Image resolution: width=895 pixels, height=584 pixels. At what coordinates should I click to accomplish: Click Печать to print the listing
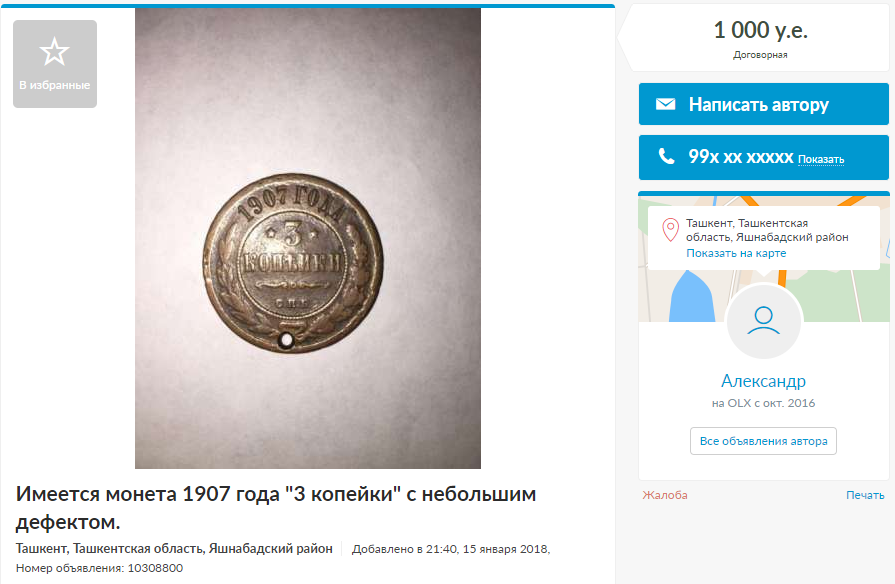865,495
